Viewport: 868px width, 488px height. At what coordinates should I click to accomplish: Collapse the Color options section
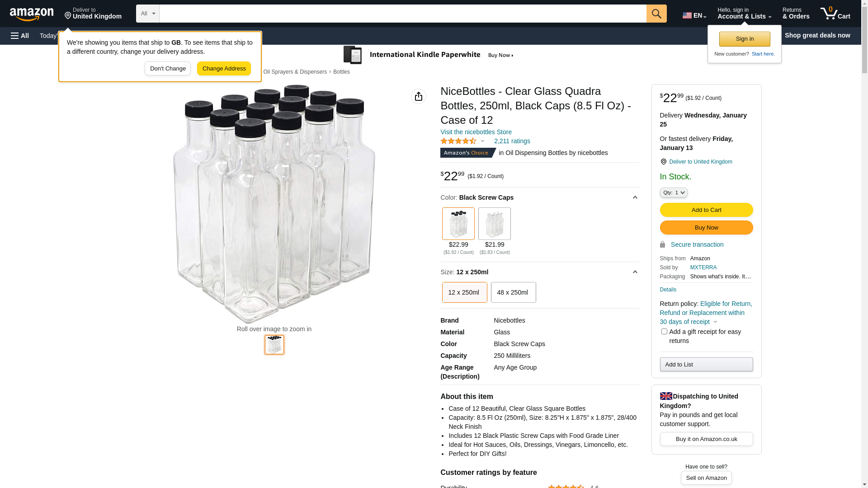635,197
